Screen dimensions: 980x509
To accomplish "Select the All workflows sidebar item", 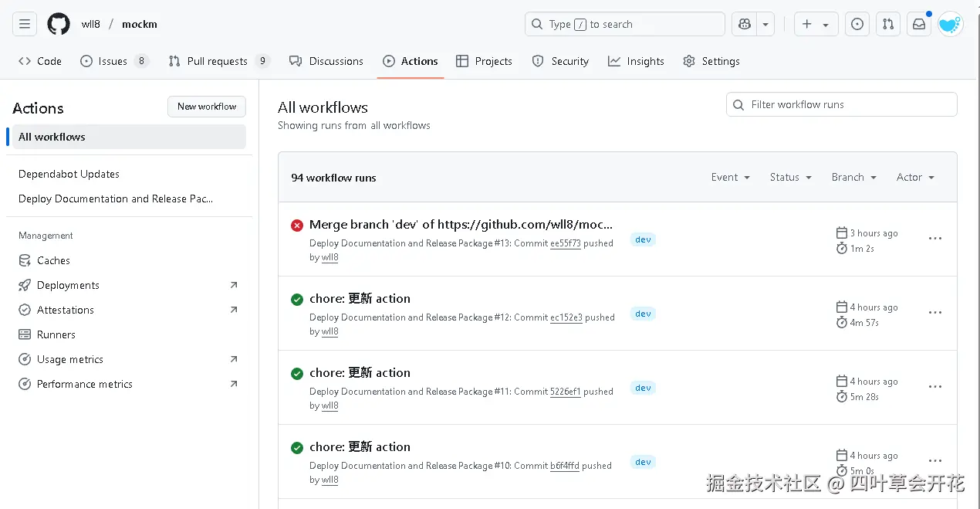I will (x=52, y=137).
